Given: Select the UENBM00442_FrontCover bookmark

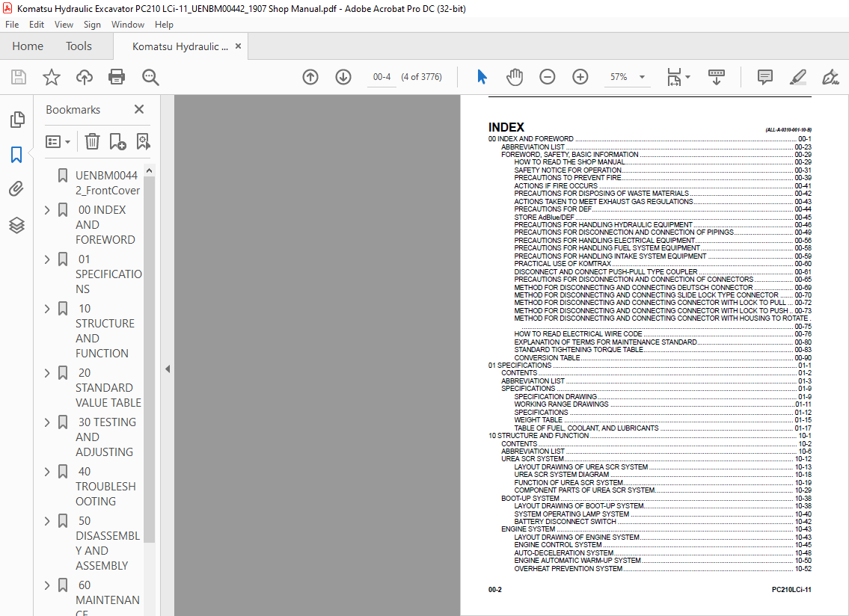Looking at the screenshot, I should (107, 183).
